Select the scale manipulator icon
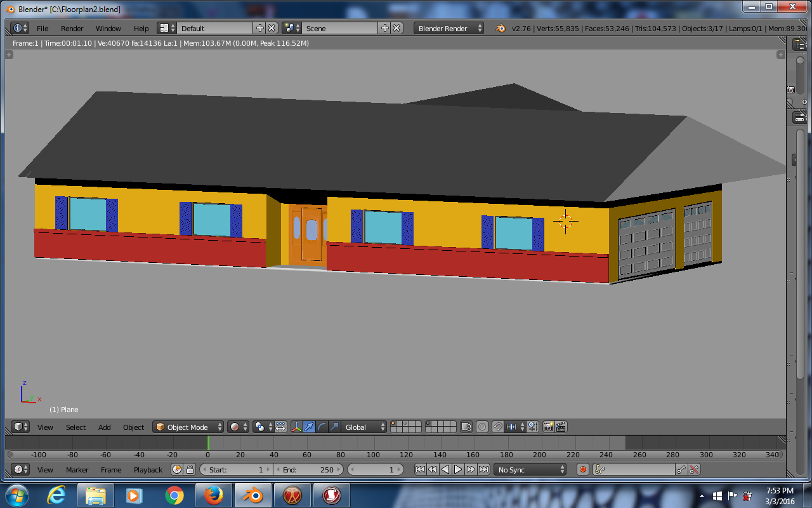Viewport: 812px width, 508px height. (334, 427)
